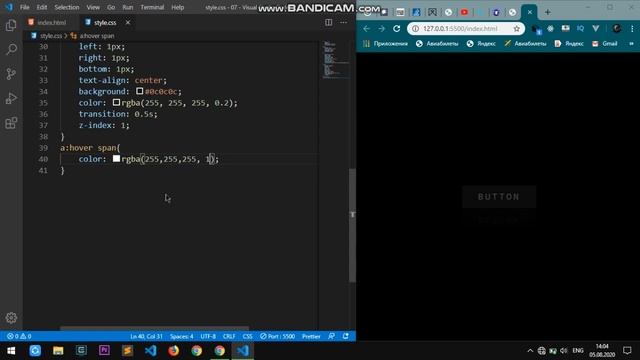640x360 pixels.
Task: Change encoding via UTF-8 status item
Action: coord(208,336)
